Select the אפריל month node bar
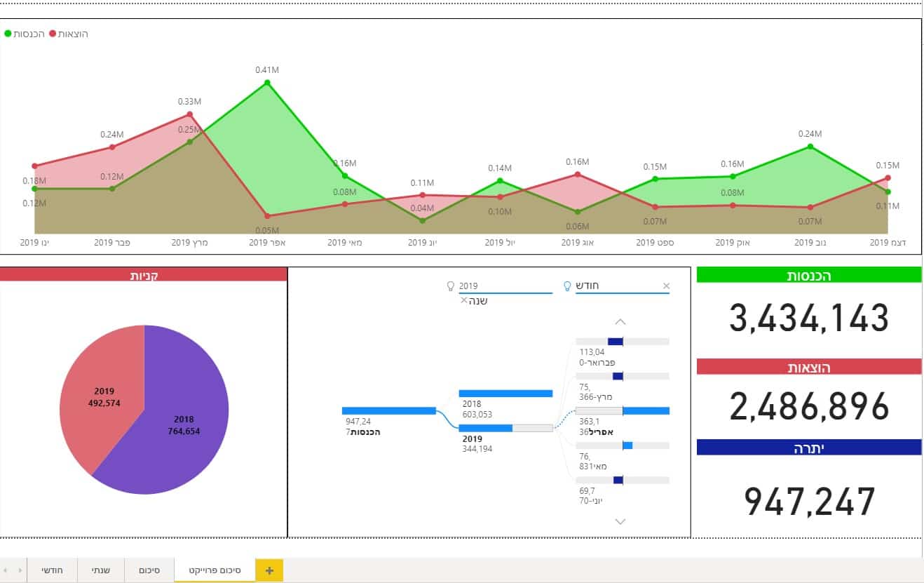This screenshot has height=583, width=924. coord(623,410)
